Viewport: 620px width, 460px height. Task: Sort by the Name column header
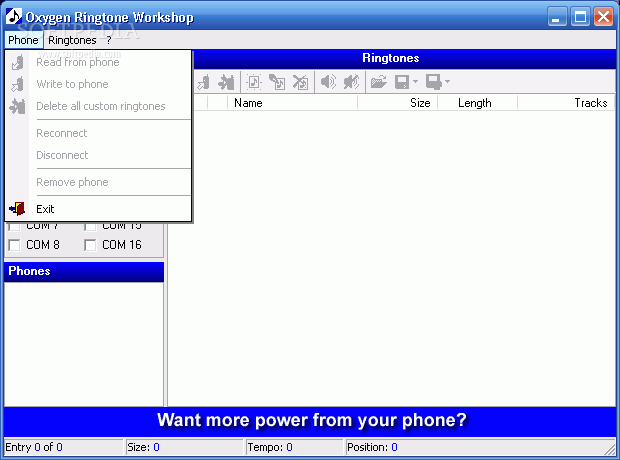292,103
